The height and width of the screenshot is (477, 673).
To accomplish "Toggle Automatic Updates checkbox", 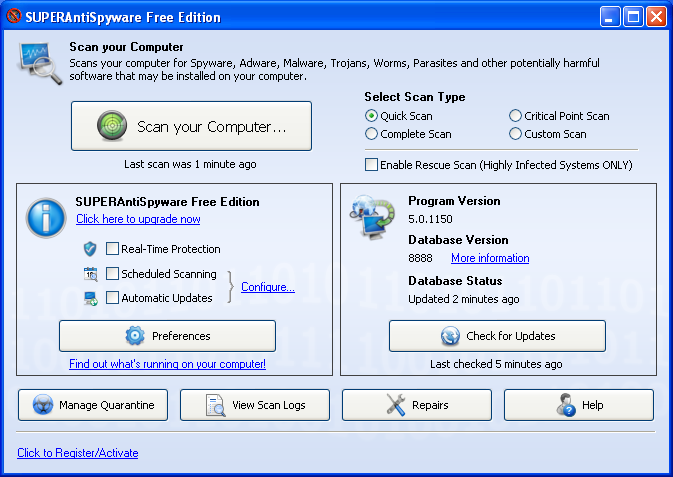I will (x=112, y=298).
